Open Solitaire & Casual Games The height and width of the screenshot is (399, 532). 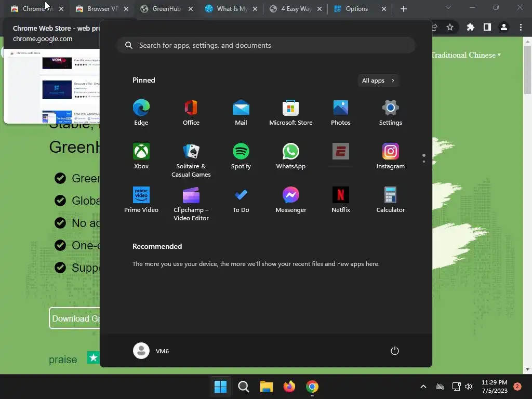point(191,160)
